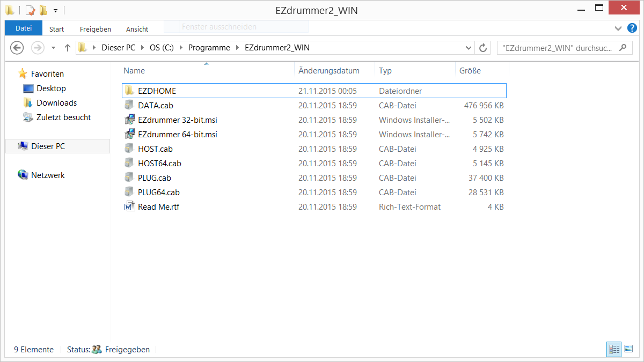Image resolution: width=644 pixels, height=362 pixels.
Task: Click the New Folder quick access icon
Action: (x=43, y=10)
